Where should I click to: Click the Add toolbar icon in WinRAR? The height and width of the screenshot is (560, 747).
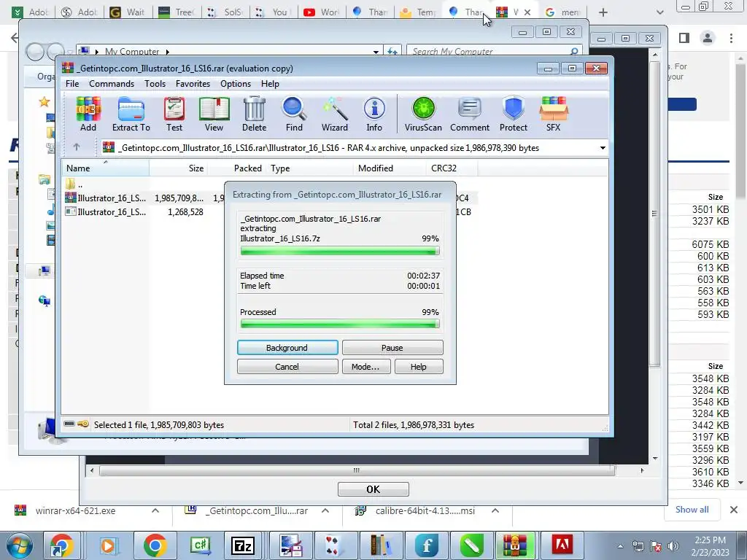point(88,114)
